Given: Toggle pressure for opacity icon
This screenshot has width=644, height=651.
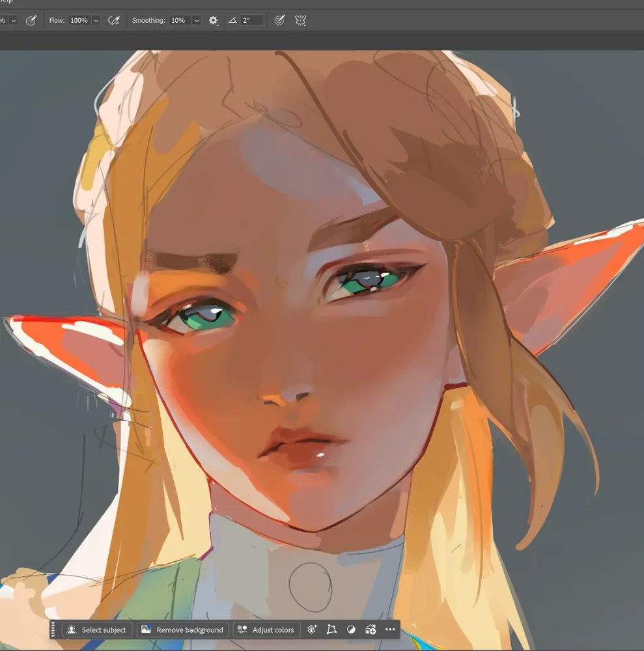Looking at the screenshot, I should point(31,21).
